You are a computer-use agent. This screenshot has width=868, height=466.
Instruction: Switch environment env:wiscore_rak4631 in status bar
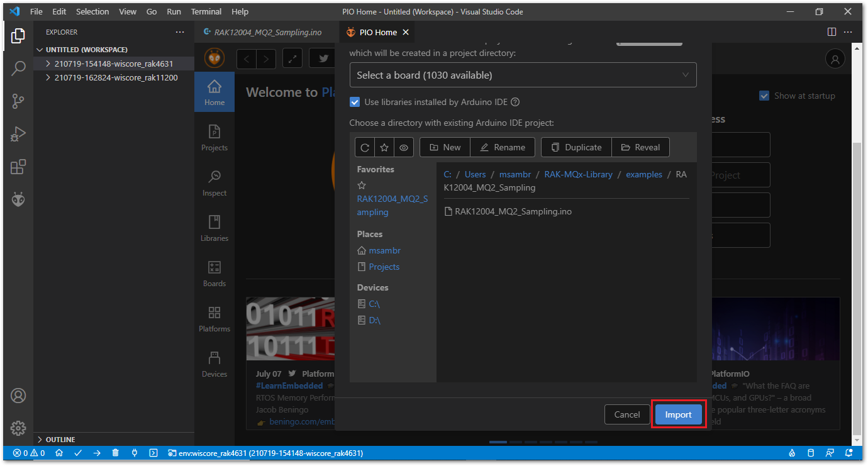click(265, 453)
